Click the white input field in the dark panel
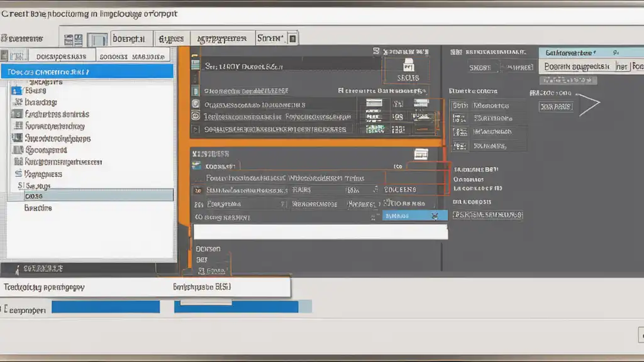The width and height of the screenshot is (644, 362). point(320,232)
